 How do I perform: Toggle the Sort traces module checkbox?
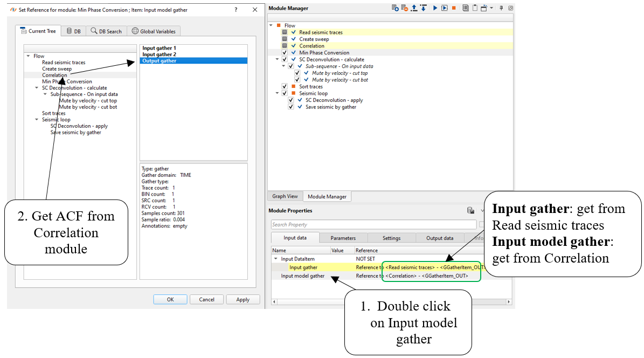285,86
